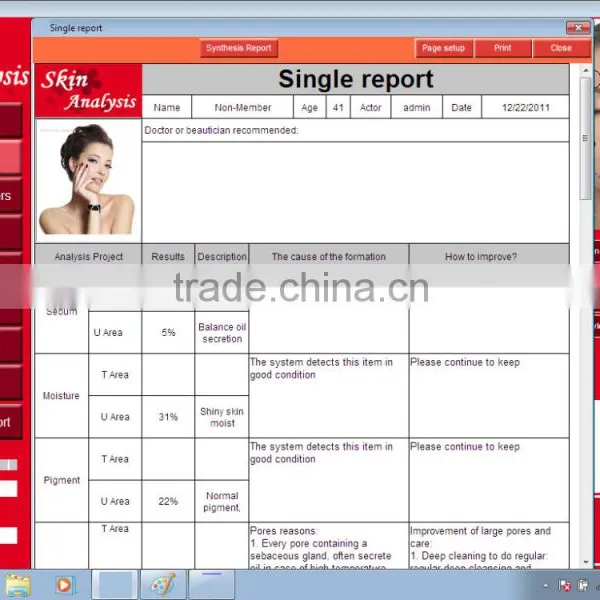Screen dimensions: 600x600
Task: Select 'Shiny skin moist' description
Action: click(x=222, y=417)
